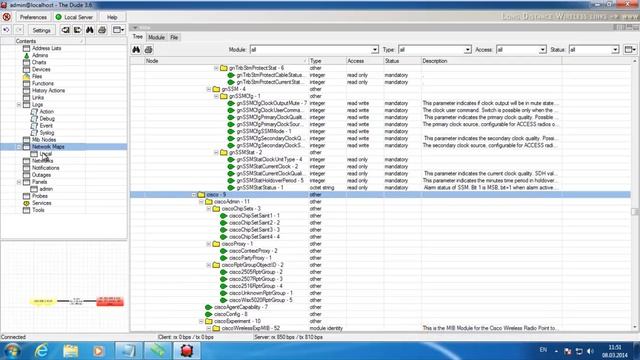The width and height of the screenshot is (640, 360).
Task: Open Preferences
Action: [x=33, y=17]
